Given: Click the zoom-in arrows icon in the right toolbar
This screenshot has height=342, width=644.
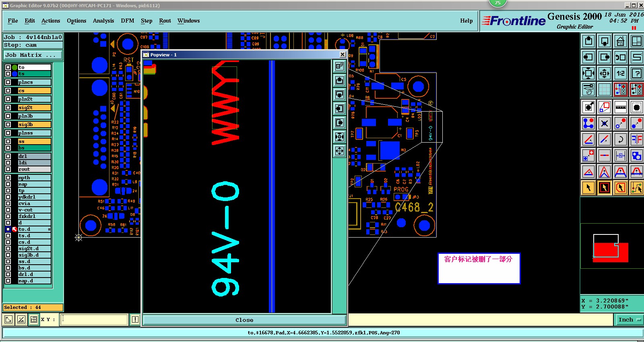Looking at the screenshot, I should [x=588, y=73].
